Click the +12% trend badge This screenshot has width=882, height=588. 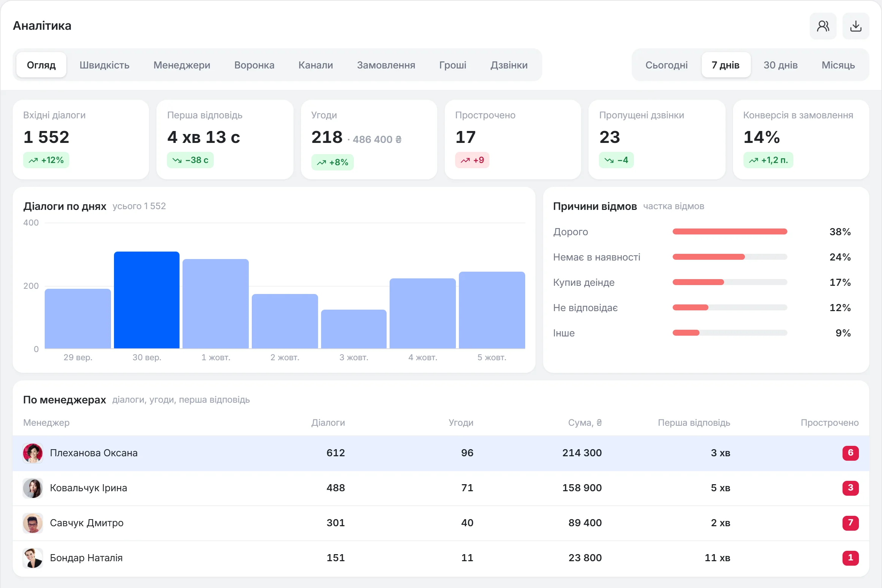click(46, 160)
